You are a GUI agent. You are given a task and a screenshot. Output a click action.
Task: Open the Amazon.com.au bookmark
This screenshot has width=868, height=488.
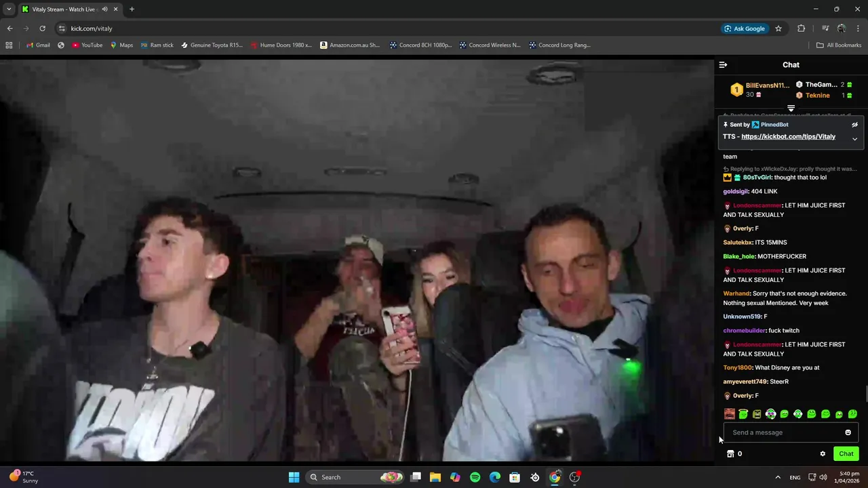350,45
